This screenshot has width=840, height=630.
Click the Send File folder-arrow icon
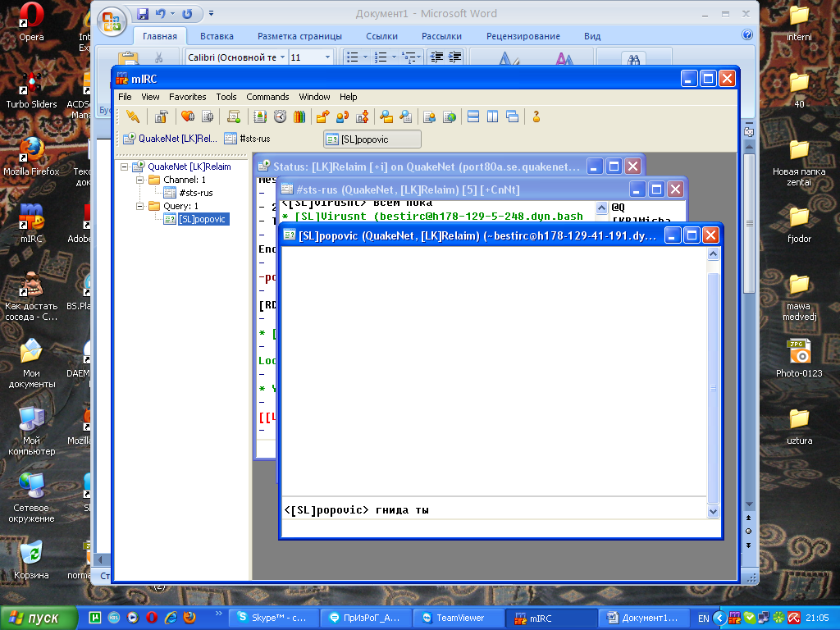tap(322, 116)
